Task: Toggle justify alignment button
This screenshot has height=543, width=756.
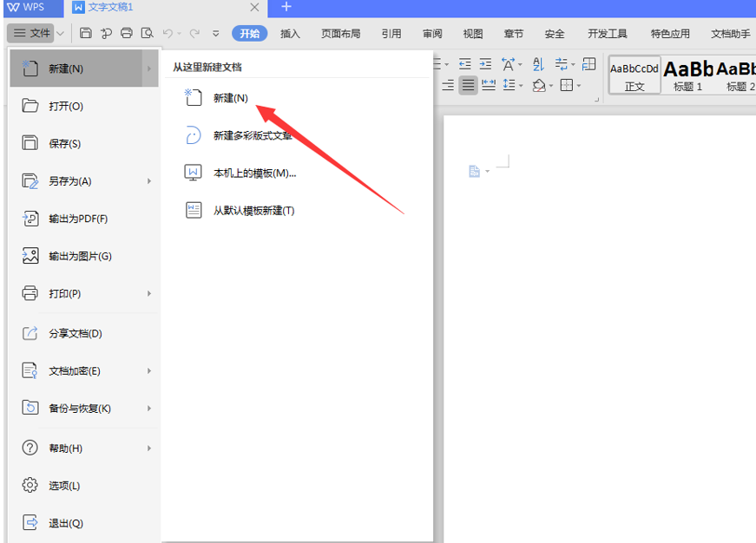Action: pyautogui.click(x=468, y=85)
